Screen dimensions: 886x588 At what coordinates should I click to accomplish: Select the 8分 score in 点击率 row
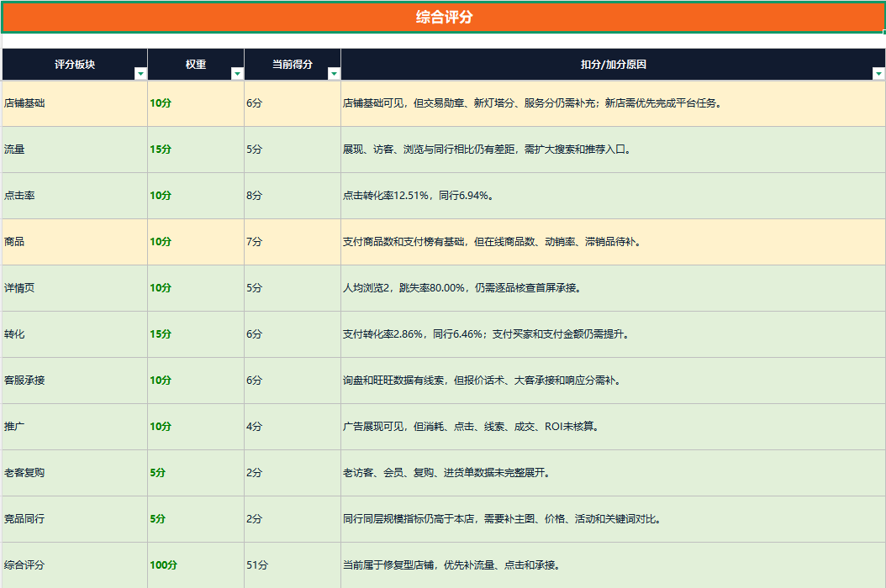pyautogui.click(x=293, y=196)
